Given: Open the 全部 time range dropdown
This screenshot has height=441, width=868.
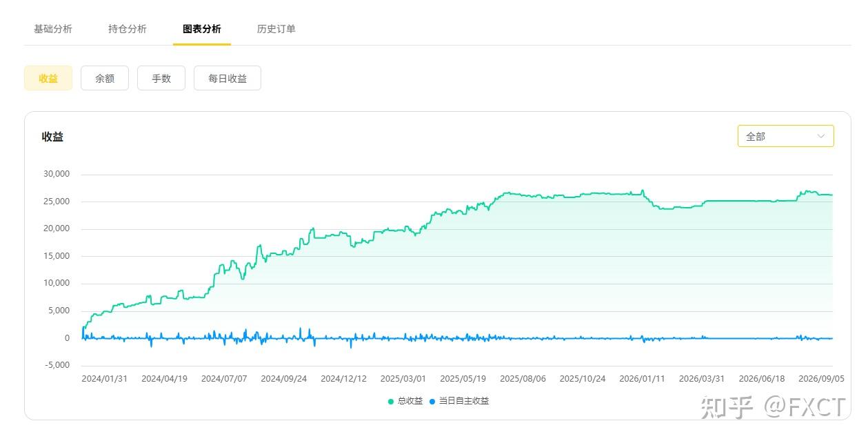Looking at the screenshot, I should click(785, 136).
